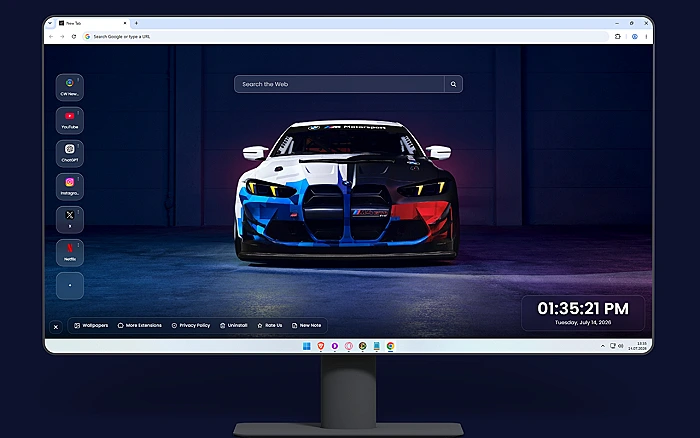Open the blue phone-shaped taskbar app

click(x=376, y=346)
